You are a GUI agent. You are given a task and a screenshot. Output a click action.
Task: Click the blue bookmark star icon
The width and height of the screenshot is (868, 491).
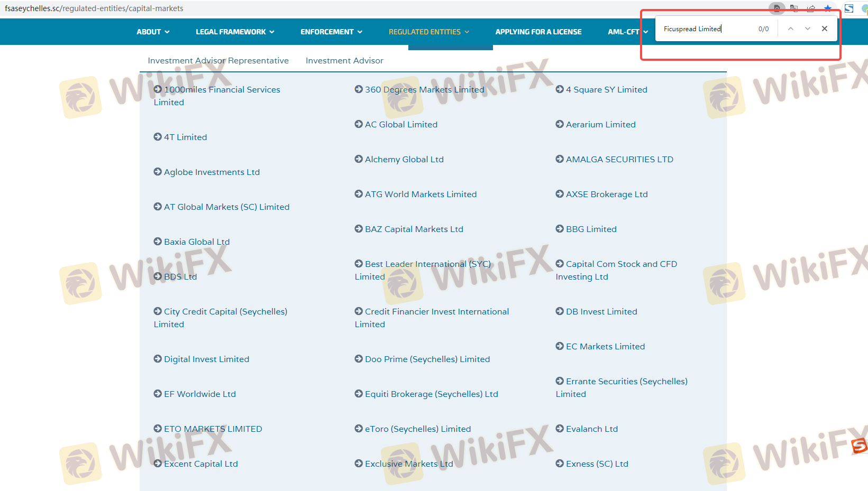tap(828, 8)
